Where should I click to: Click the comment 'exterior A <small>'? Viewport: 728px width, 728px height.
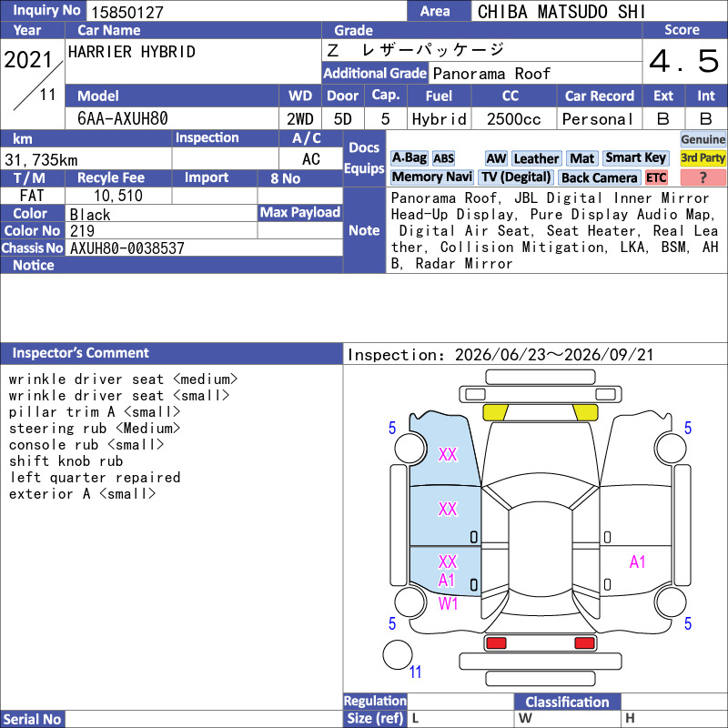click(82, 494)
